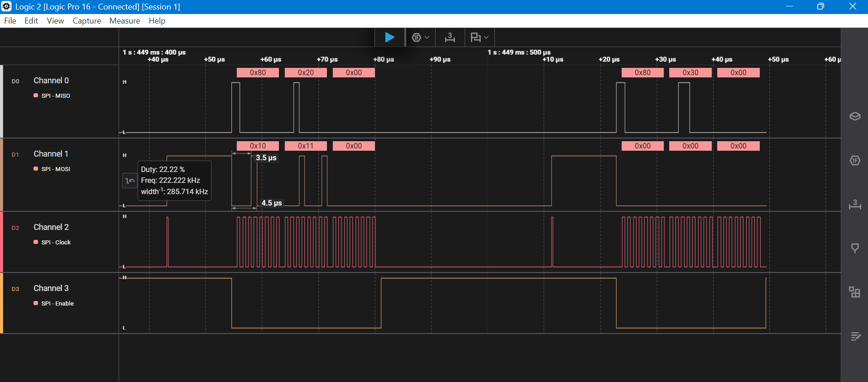
Task: Open the Capture menu
Action: tap(86, 21)
